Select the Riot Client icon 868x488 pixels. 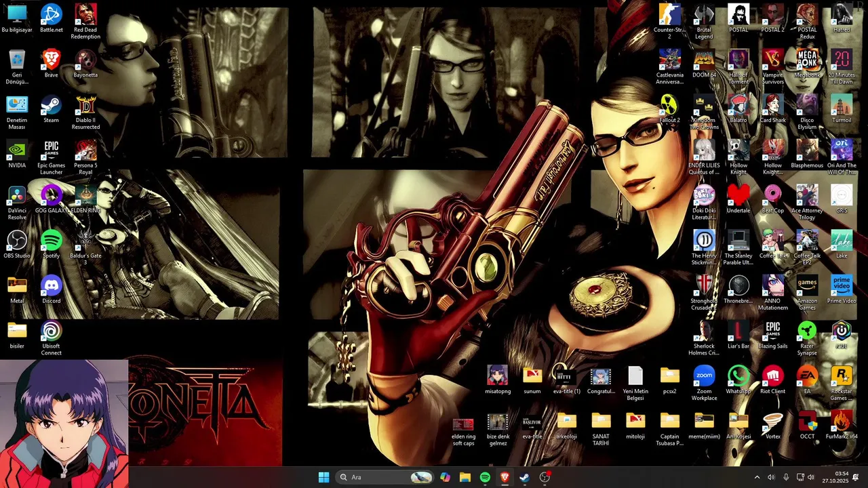pyautogui.click(x=772, y=381)
